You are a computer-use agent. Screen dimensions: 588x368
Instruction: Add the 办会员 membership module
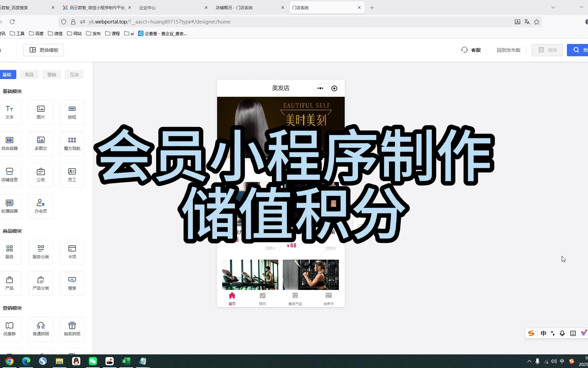coord(41,206)
